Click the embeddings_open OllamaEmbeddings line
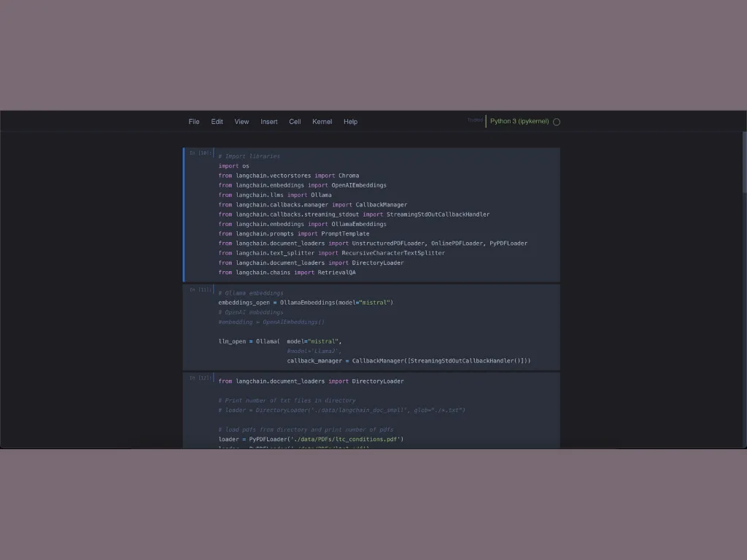747x560 pixels. 305,303
